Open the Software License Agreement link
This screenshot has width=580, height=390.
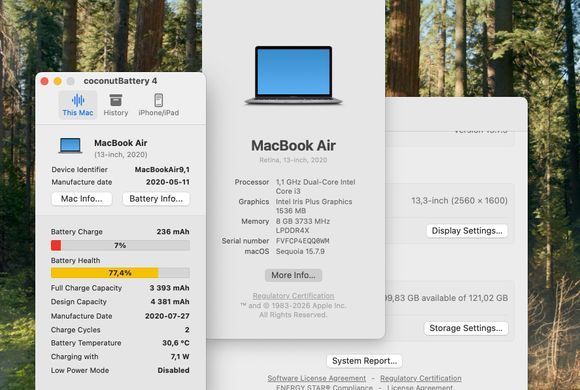coord(317,378)
